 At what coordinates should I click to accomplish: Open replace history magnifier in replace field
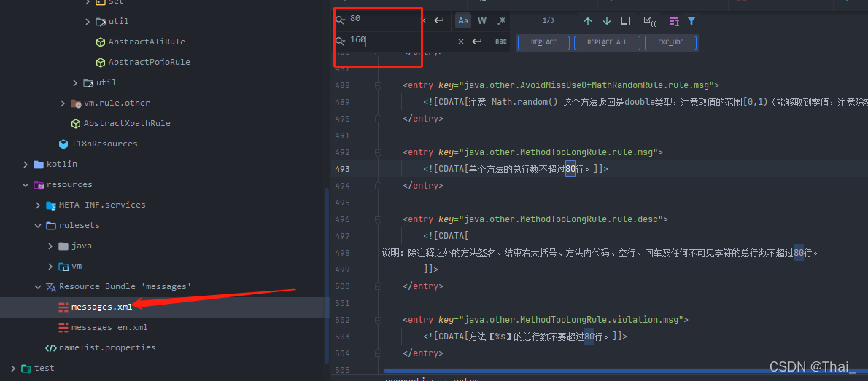340,40
